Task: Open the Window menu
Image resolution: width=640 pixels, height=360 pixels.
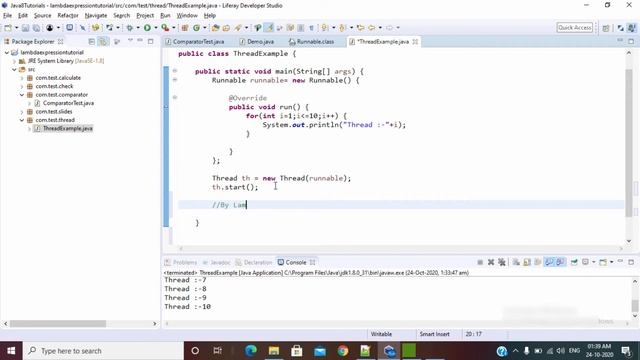Action: tap(187, 16)
